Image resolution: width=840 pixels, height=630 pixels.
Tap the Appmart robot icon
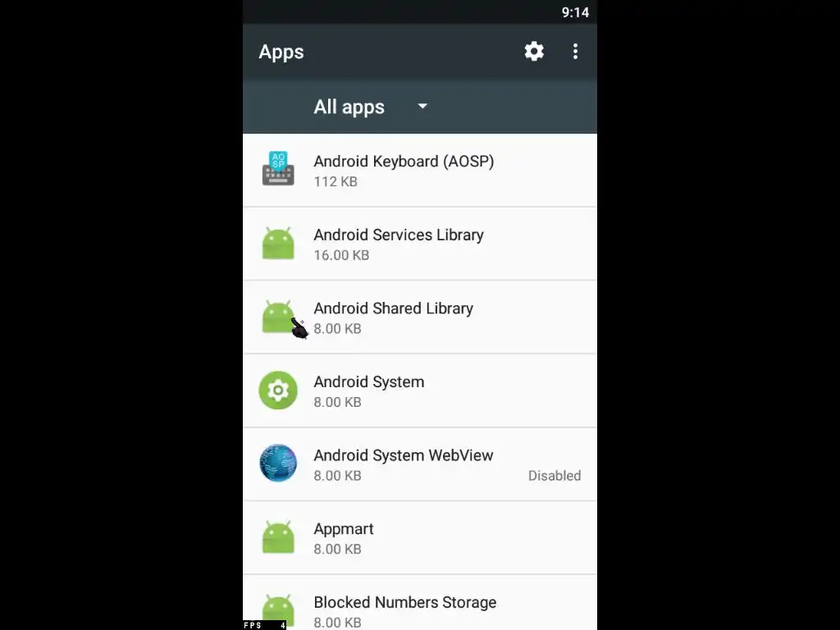(x=278, y=537)
